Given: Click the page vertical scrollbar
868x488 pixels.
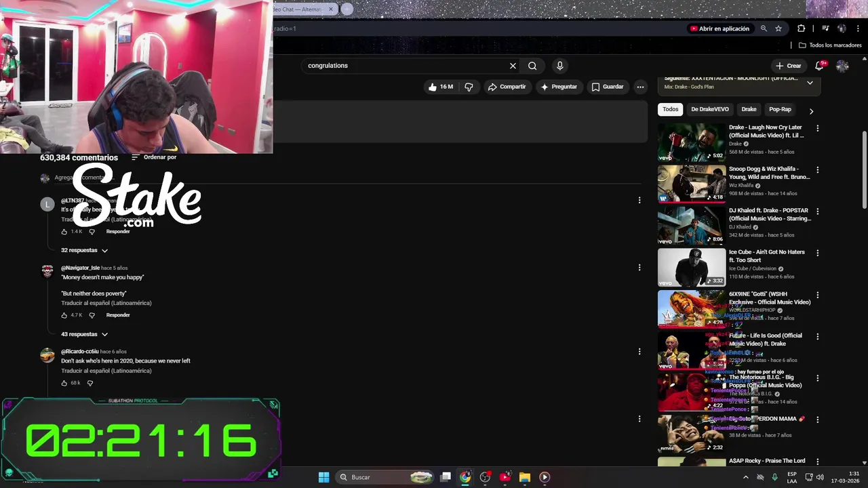Looking at the screenshot, I should point(864,169).
